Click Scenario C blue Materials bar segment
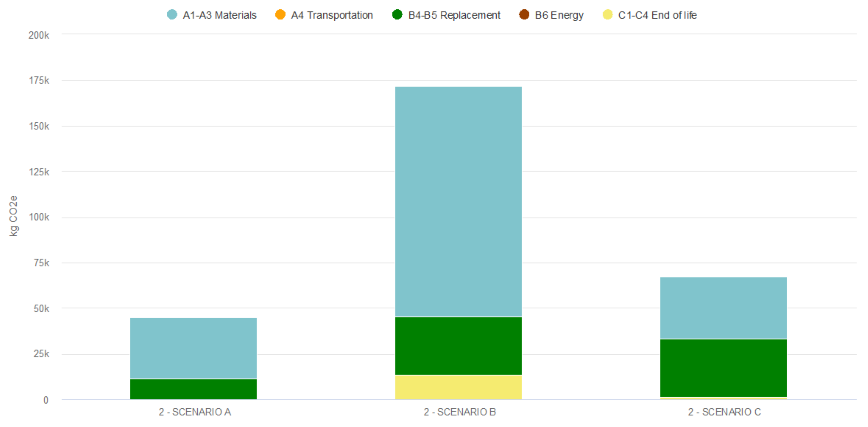The width and height of the screenshot is (868, 427). click(723, 307)
